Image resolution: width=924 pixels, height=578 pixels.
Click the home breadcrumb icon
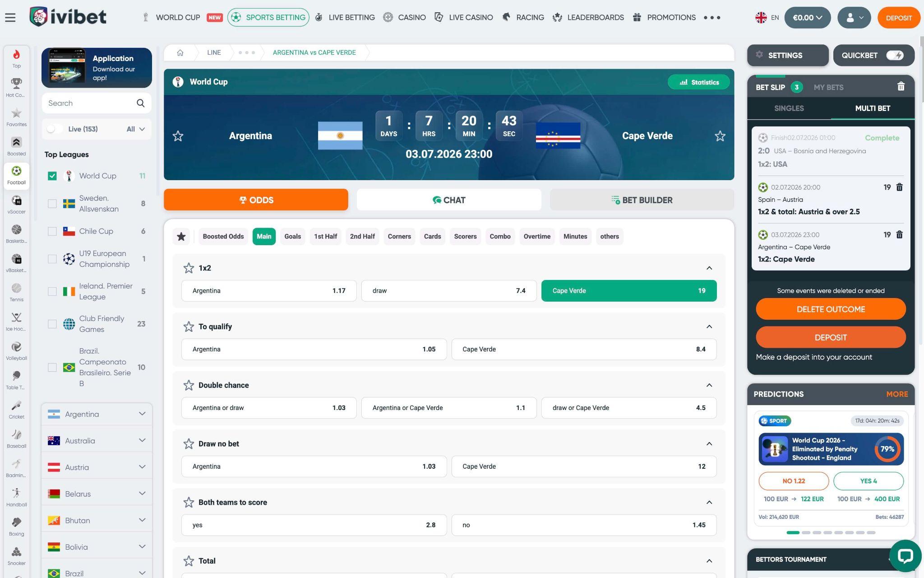(x=180, y=52)
